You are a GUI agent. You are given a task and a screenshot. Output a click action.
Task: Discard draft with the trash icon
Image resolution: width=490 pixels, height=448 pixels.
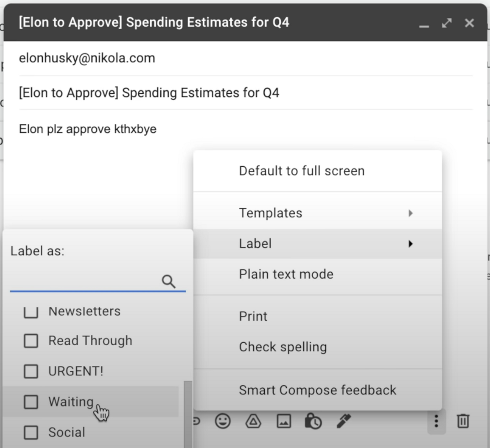[x=463, y=421]
